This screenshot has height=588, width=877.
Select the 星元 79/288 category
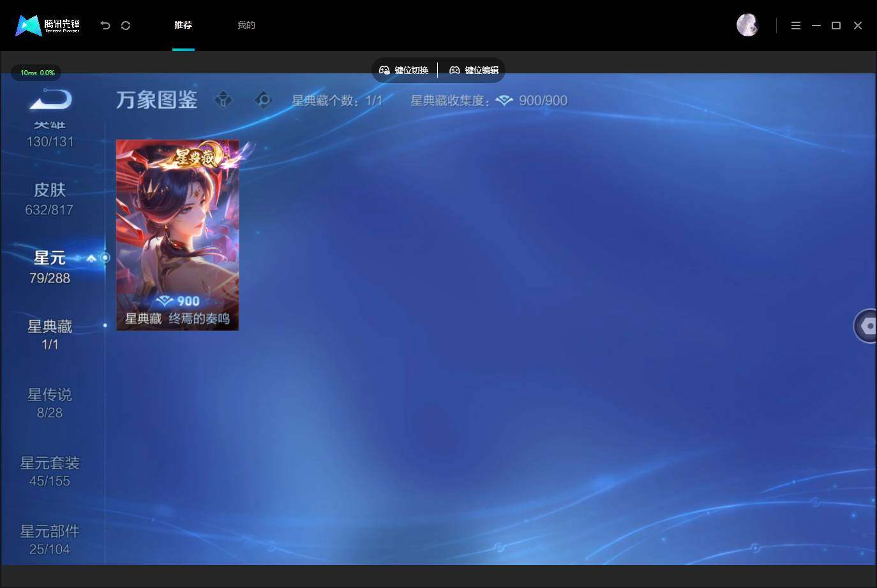(50, 267)
